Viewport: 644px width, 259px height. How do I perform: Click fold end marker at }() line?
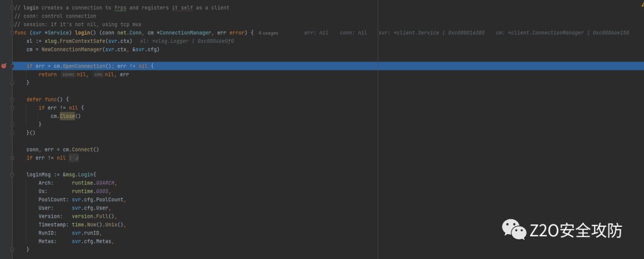coord(13,133)
